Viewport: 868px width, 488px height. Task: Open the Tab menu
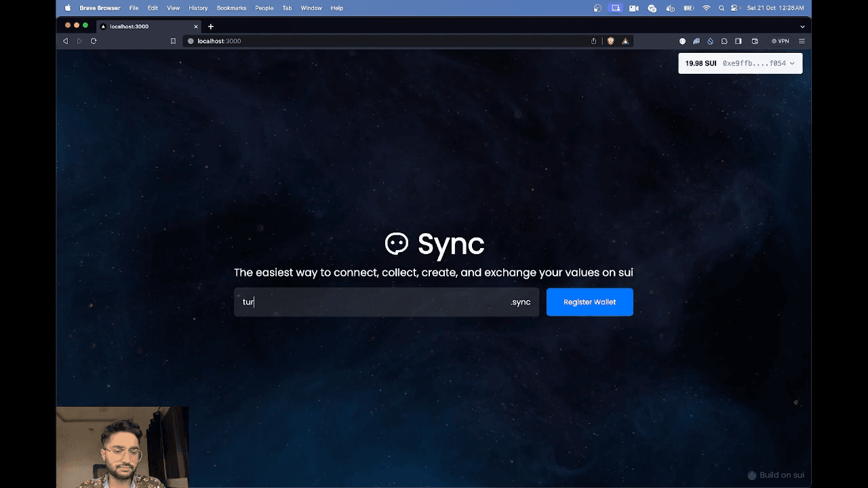pos(287,8)
